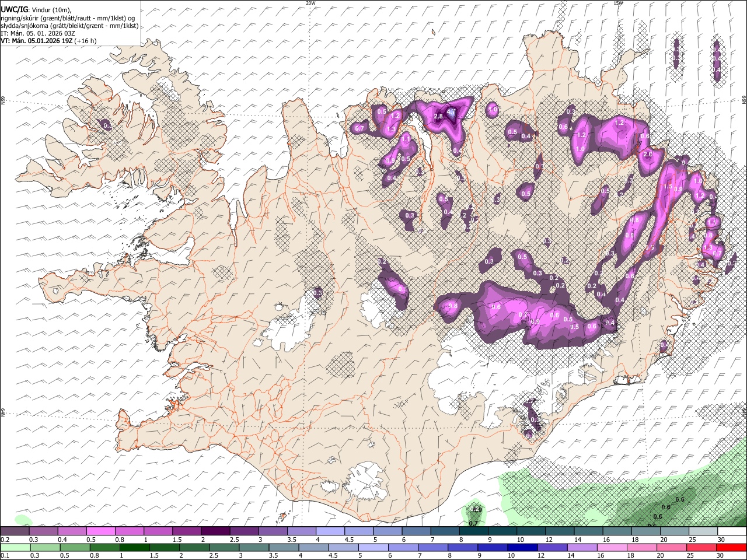Click the "(+16 h)" forecast offset text

(85, 41)
